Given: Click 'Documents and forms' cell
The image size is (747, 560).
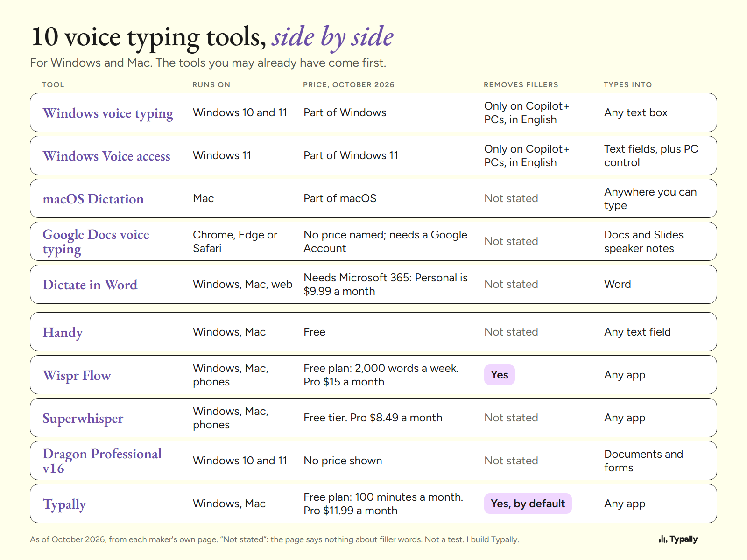Looking at the screenshot, I should 644,461.
